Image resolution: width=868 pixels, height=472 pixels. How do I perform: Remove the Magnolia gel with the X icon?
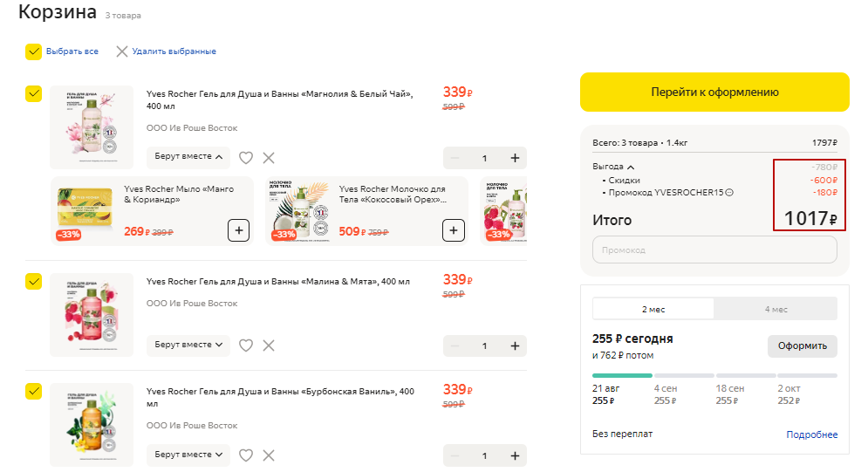pyautogui.click(x=269, y=158)
